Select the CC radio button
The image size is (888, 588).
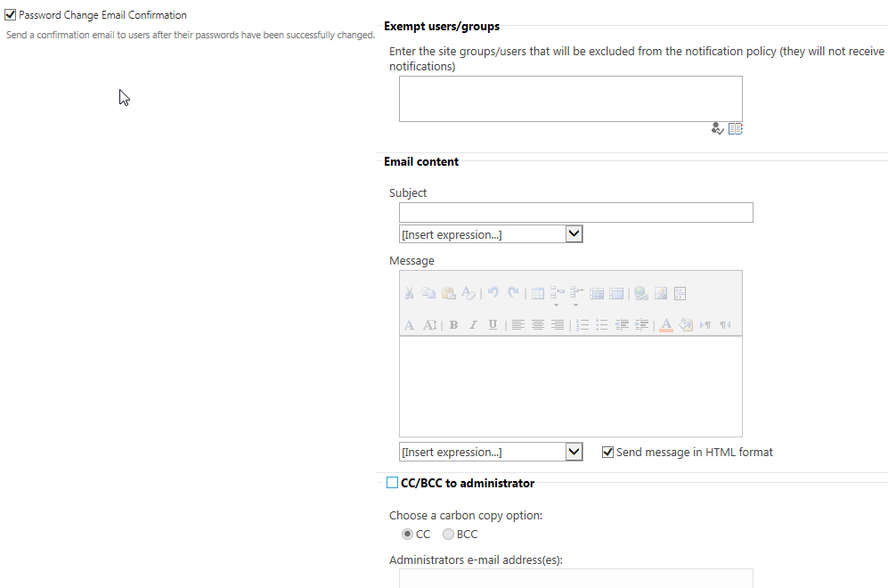tap(407, 535)
